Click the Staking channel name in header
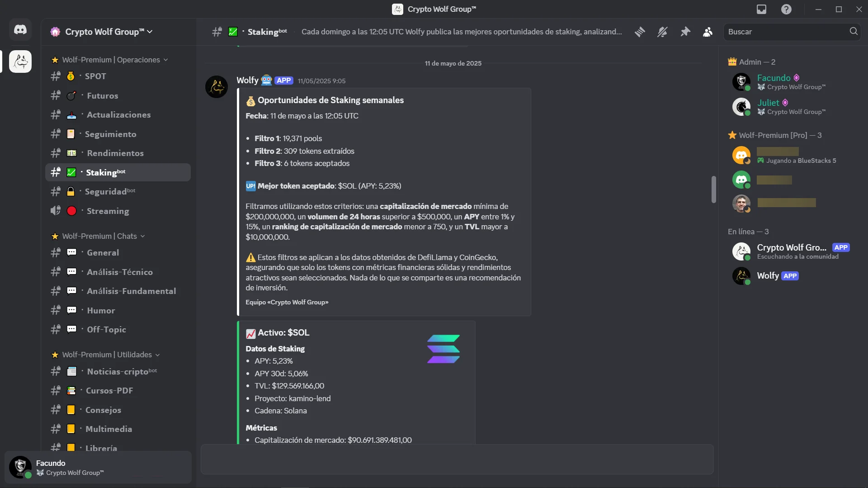 (x=267, y=32)
